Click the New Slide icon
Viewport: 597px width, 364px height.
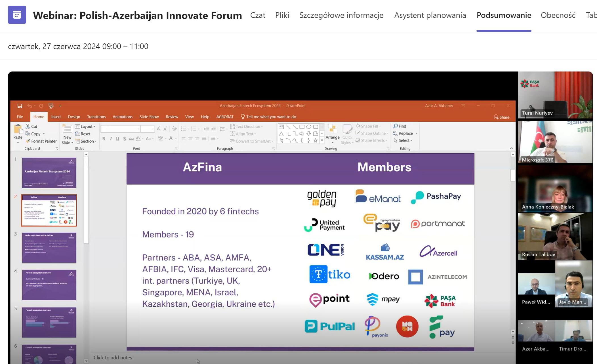[67, 129]
